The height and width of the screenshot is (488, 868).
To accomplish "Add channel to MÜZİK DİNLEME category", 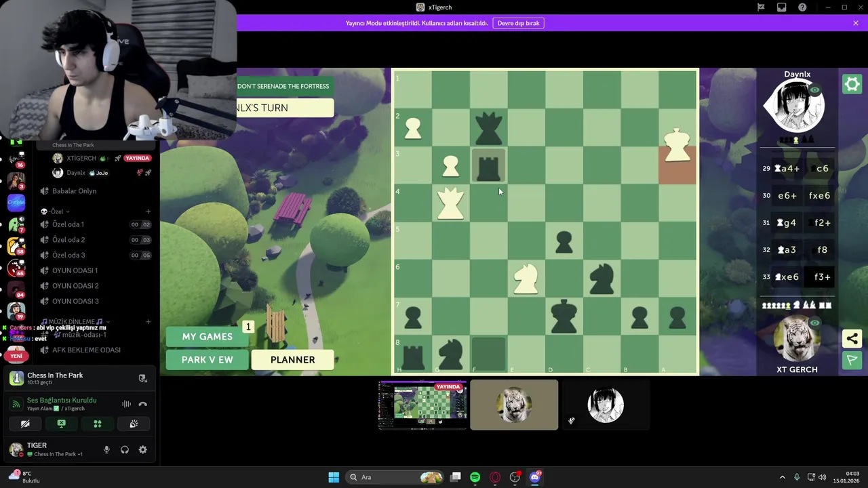I will [149, 322].
